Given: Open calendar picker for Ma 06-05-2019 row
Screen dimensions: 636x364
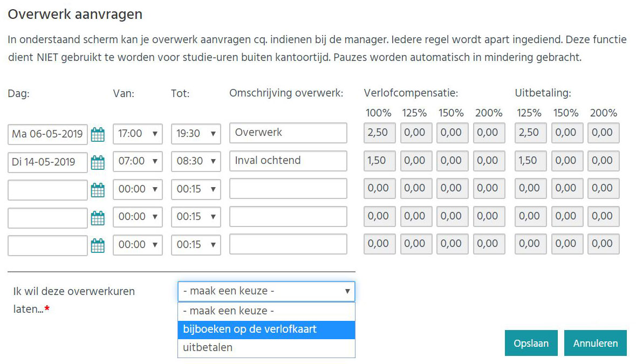Looking at the screenshot, I should point(98,134).
